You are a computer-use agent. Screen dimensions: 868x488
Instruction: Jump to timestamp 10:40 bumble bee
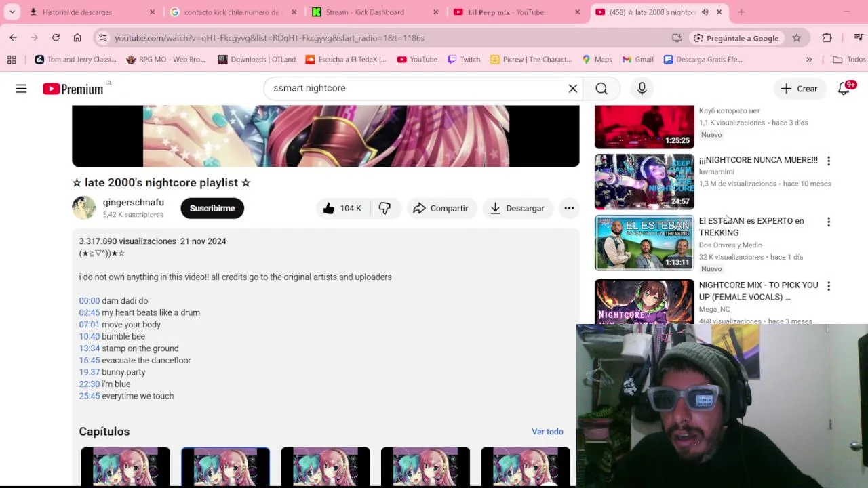pyautogui.click(x=89, y=337)
